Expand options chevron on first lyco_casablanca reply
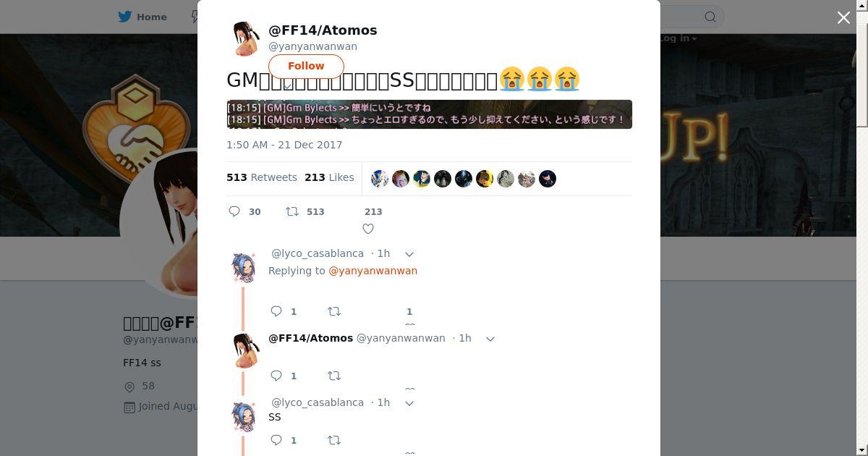 point(409,254)
